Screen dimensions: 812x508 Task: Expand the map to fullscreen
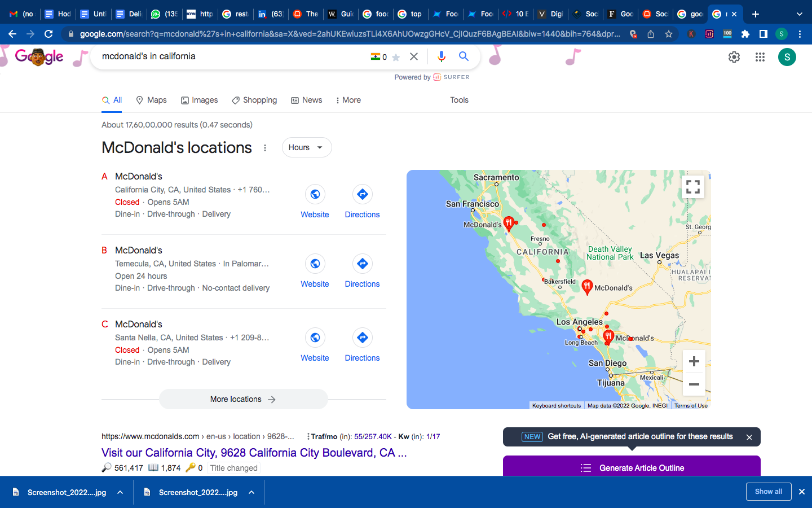693,187
